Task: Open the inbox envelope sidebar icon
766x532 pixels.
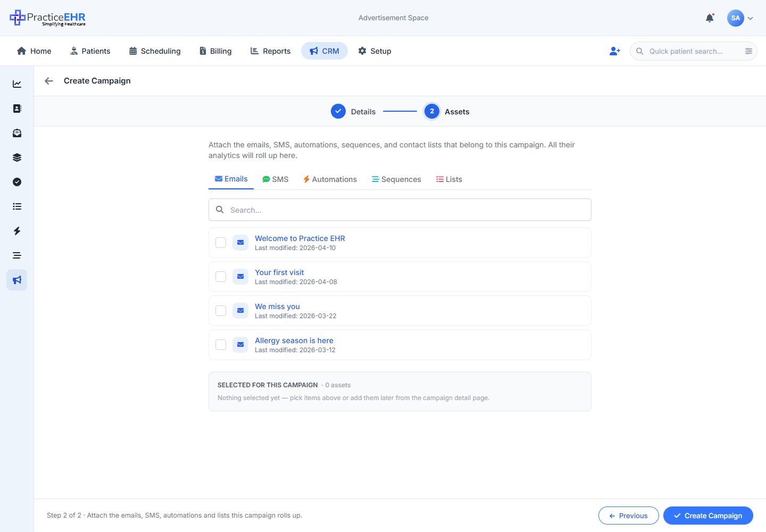Action: [17, 133]
